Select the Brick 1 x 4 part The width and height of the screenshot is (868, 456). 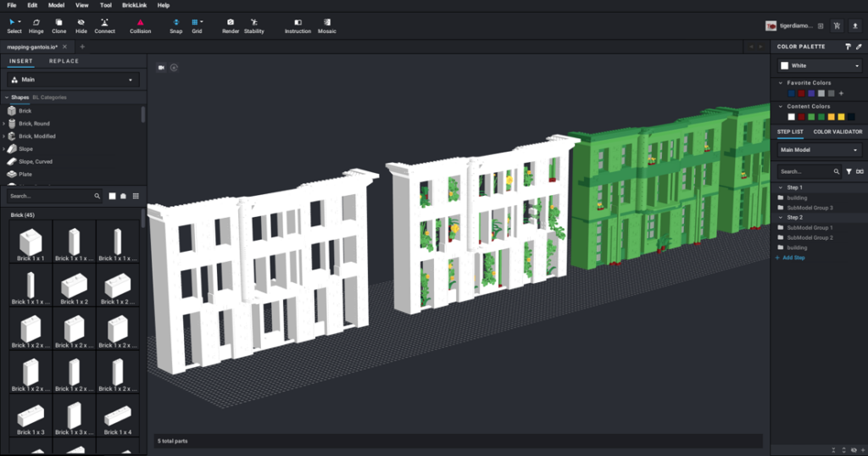click(117, 416)
